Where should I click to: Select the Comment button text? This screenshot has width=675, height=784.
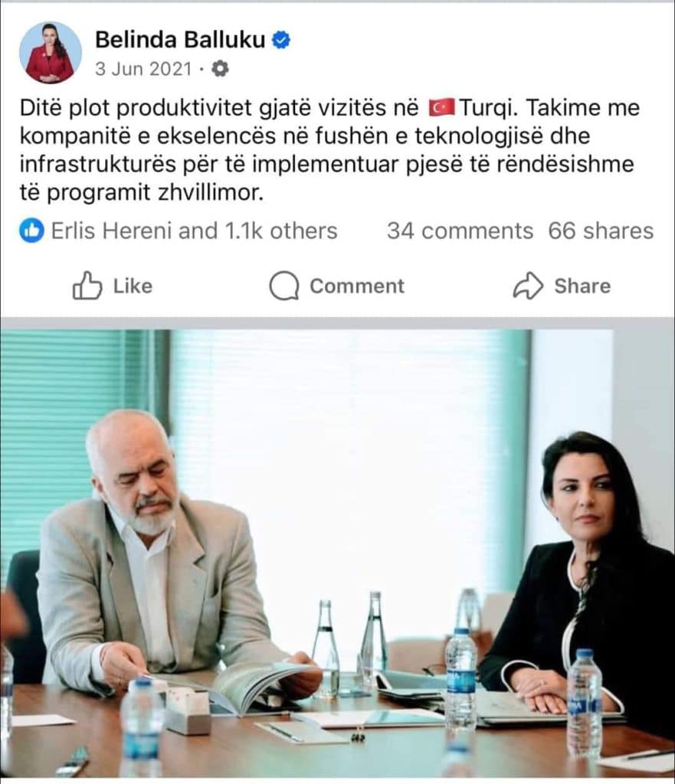pyautogui.click(x=357, y=286)
